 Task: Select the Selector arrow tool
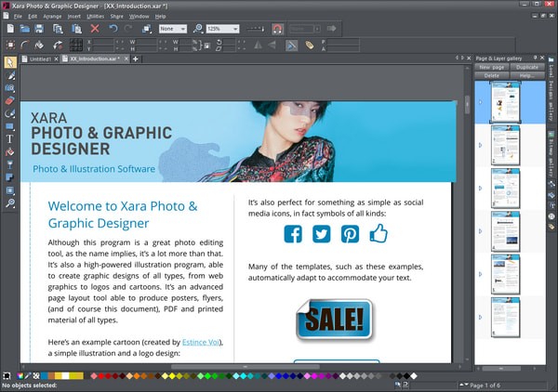coord(10,62)
